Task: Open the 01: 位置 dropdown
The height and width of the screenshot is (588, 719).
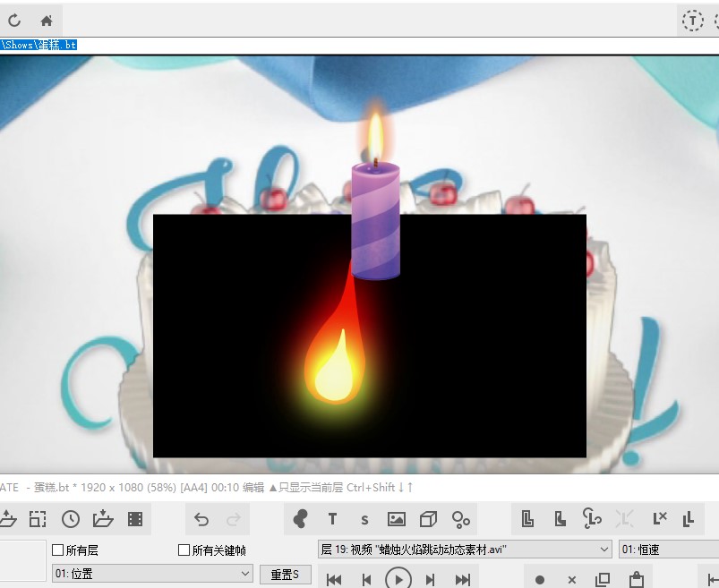Action: pyautogui.click(x=152, y=574)
